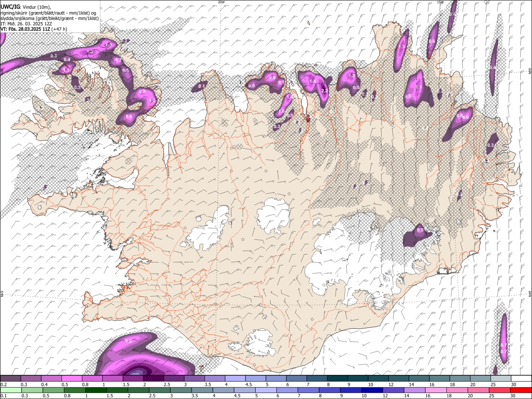
Task: Select the dark teal snow swatch between 8 and 9
Action: pos(337,378)
